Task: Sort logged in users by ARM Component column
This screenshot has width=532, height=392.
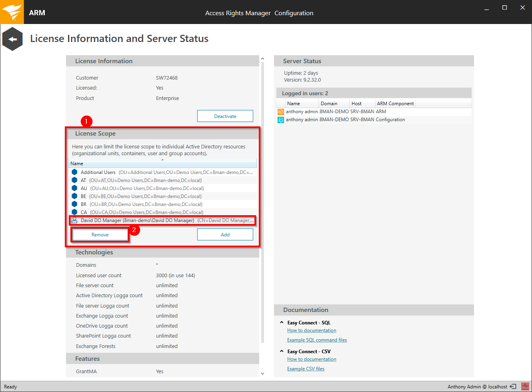Action: click(395, 103)
